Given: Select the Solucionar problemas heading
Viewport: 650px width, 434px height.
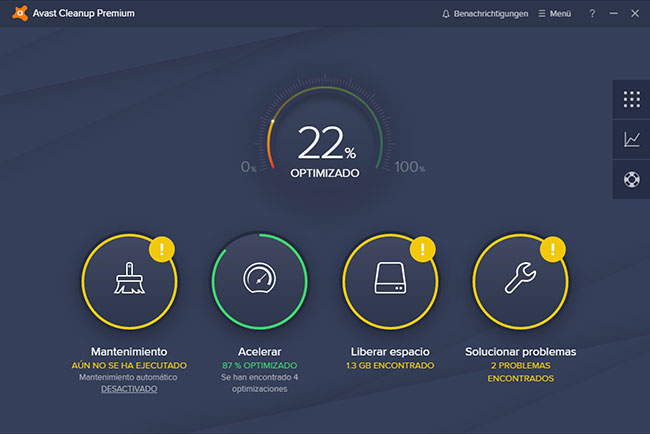Looking at the screenshot, I should (x=520, y=352).
